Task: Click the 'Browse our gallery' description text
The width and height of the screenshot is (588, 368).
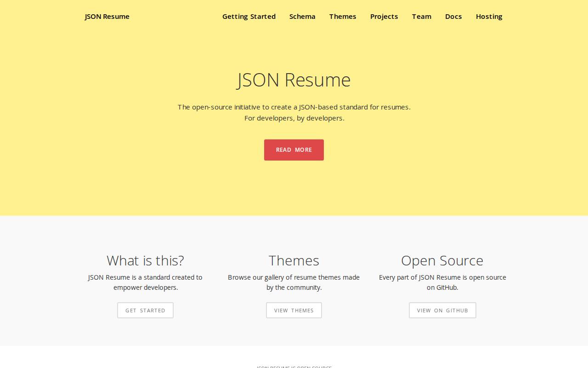Action: pos(294,282)
